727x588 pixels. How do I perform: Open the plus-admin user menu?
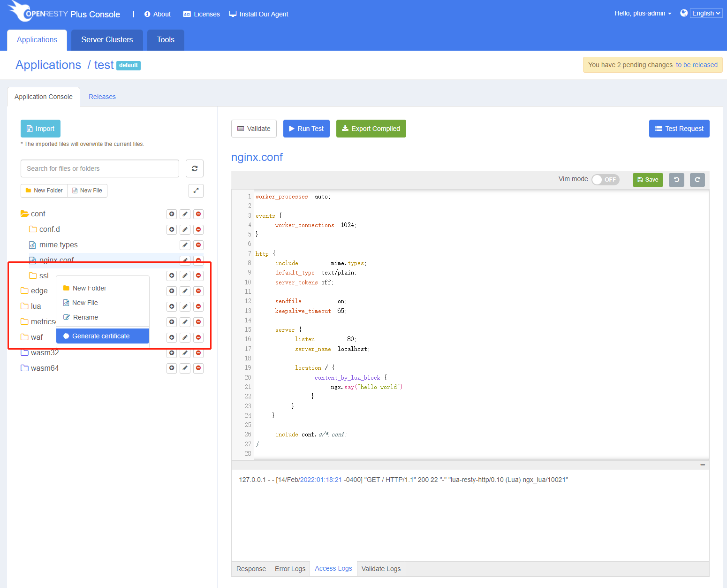(643, 13)
